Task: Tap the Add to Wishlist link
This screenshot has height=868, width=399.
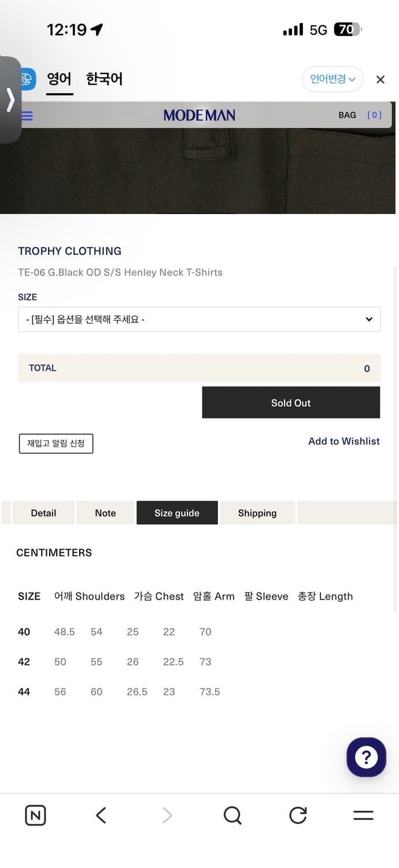Action: (x=343, y=441)
